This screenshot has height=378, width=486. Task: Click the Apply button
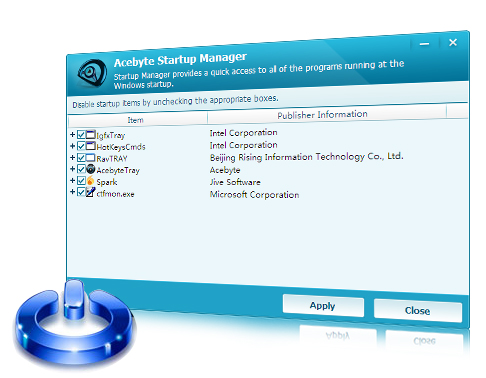pyautogui.click(x=323, y=306)
